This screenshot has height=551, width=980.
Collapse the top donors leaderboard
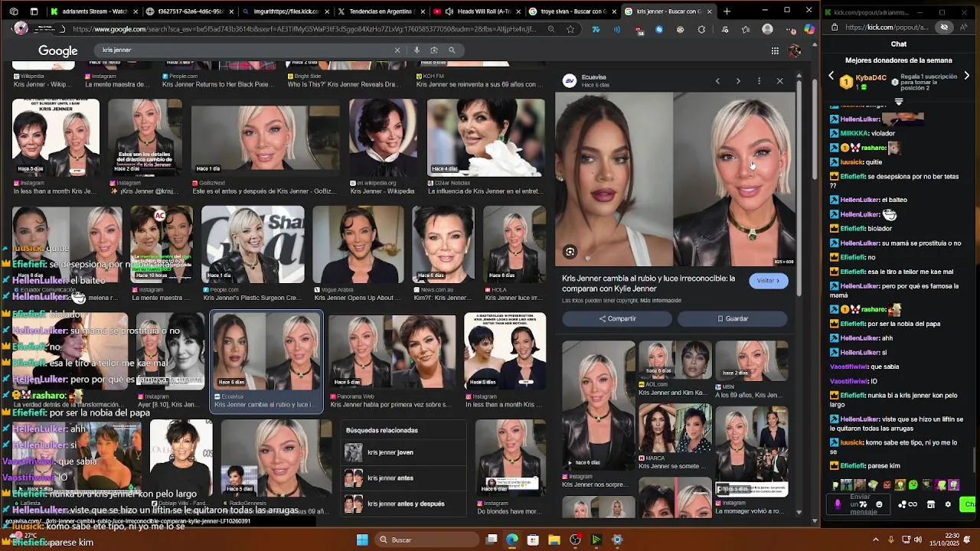click(x=899, y=101)
